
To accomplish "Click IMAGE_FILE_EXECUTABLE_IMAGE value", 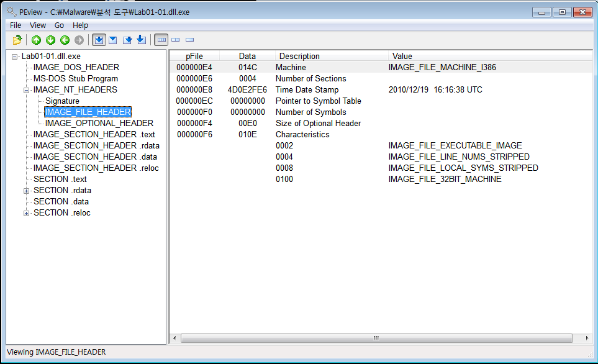I will [x=455, y=145].
